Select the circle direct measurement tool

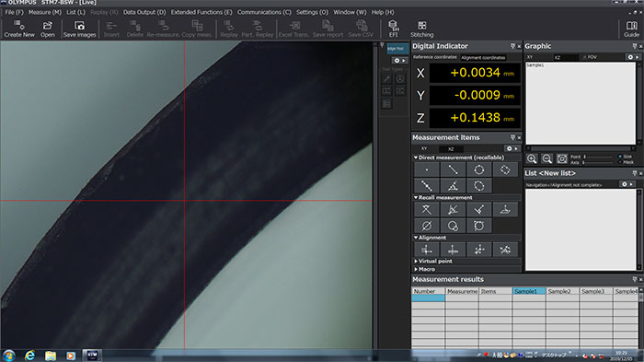click(479, 169)
